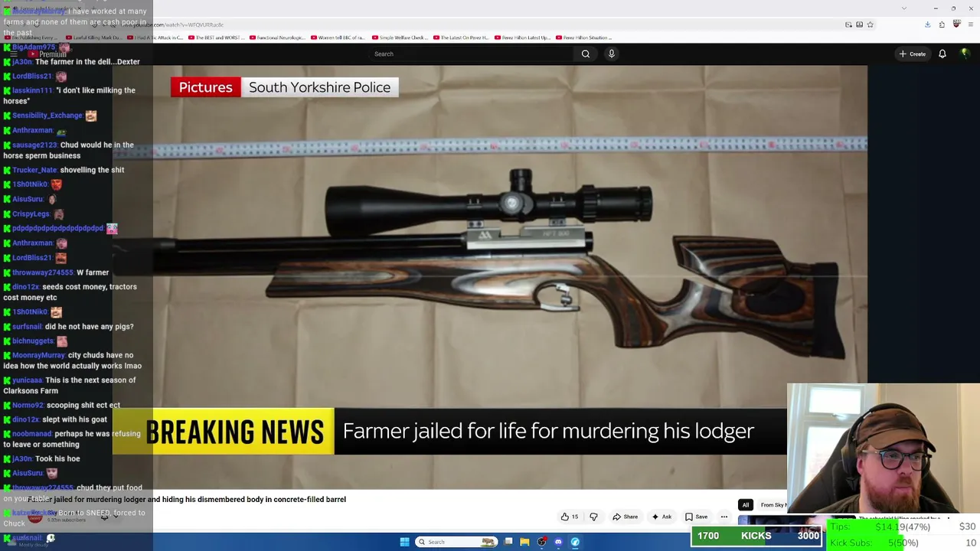Activate voice search microphone icon
This screenshot has height=551, width=980.
coord(611,54)
